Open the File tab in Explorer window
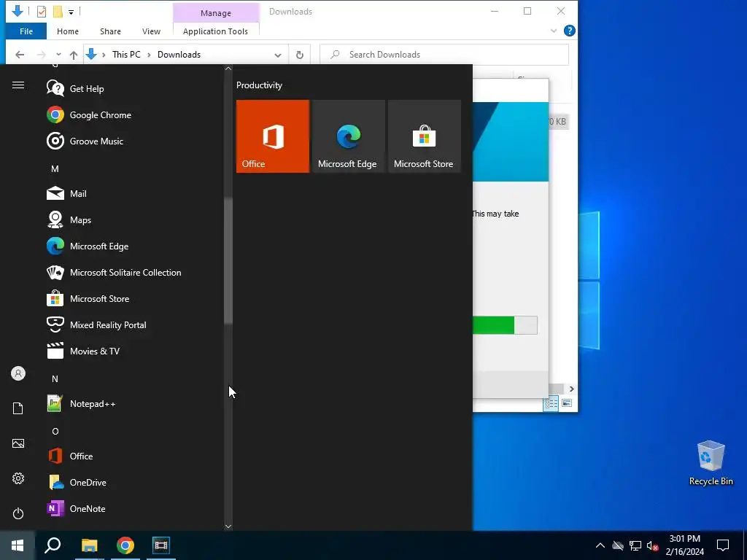This screenshot has height=560, width=747. point(26,31)
